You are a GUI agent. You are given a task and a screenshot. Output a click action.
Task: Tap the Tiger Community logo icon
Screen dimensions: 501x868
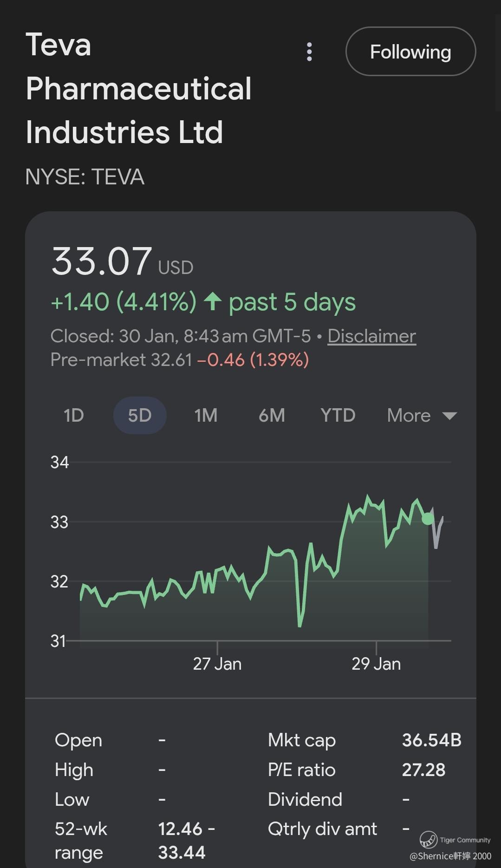click(429, 840)
